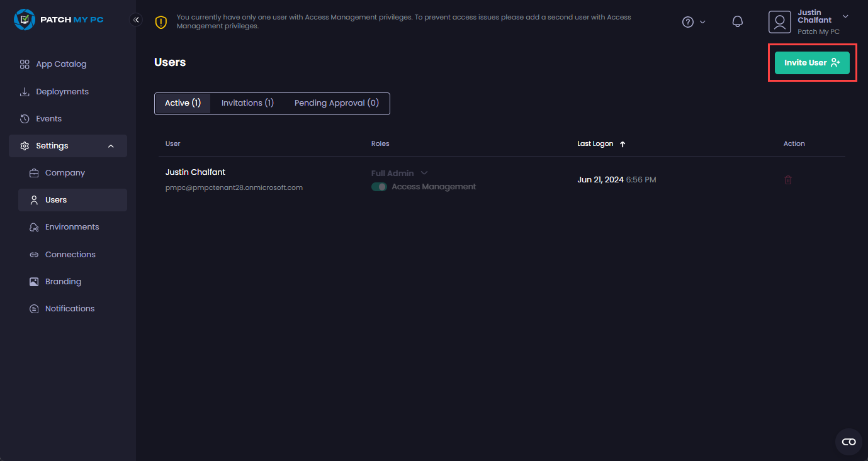Click the Invite User button
Viewport: 868px width, 461px height.
(x=811, y=63)
